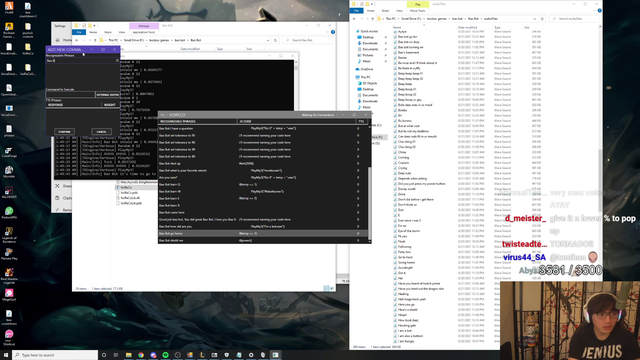Select 'Bao bot on duty' audio file
Viewport: 640px width, 360px height.
[409, 42]
